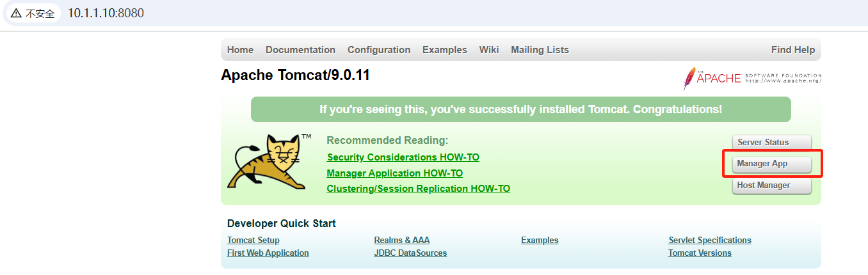The image size is (868, 275).
Task: Click the Apache Tomcat/9.0.11 heading
Action: [x=295, y=75]
